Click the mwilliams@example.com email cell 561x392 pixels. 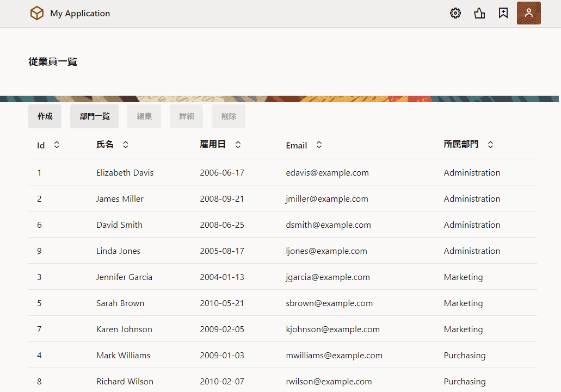click(x=334, y=356)
